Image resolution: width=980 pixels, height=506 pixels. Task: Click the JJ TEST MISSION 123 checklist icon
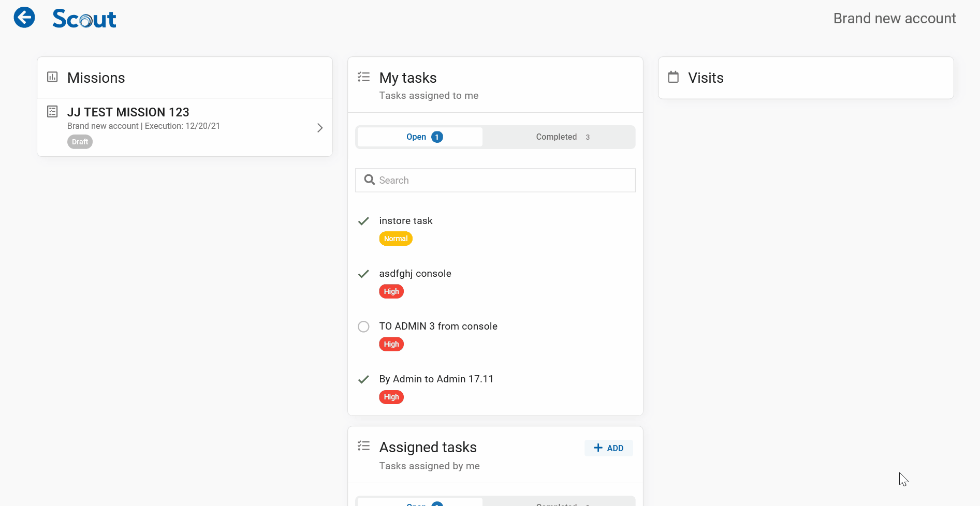52,111
